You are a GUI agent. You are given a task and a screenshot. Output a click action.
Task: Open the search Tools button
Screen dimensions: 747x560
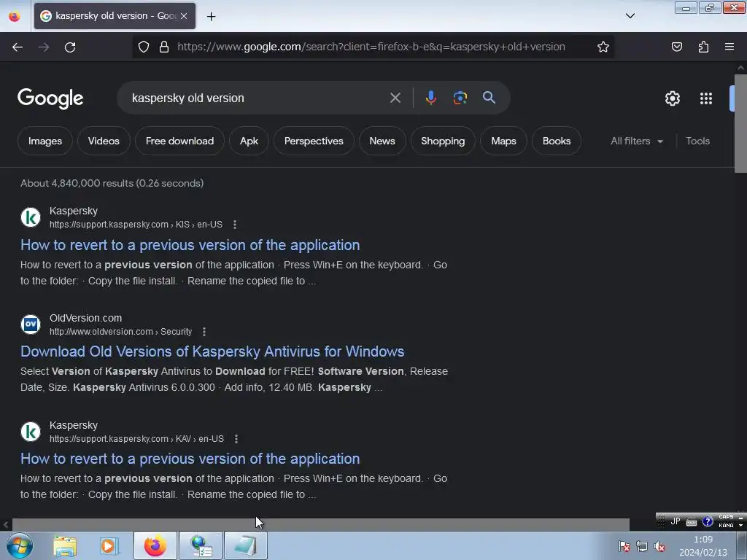tap(697, 141)
